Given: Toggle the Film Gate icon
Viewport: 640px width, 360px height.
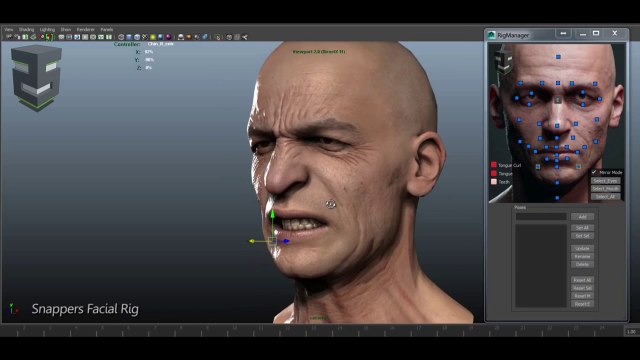Looking at the screenshot, I should pos(69,37).
